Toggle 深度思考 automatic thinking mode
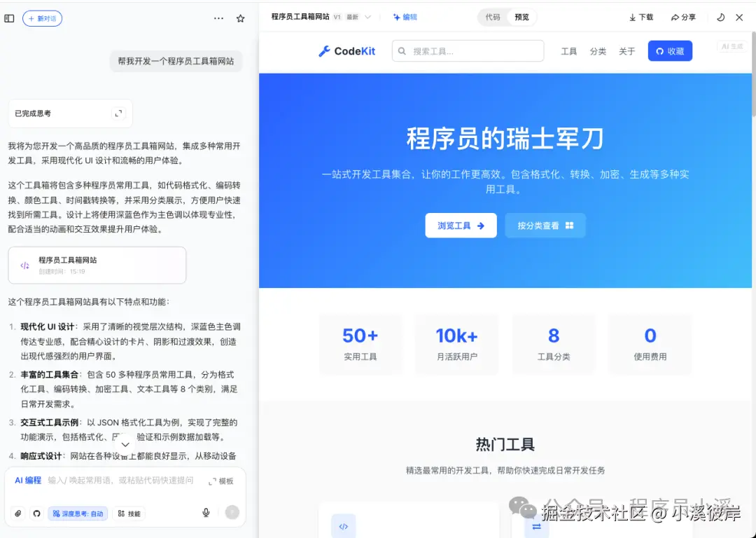The width and height of the screenshot is (756, 538). (78, 513)
